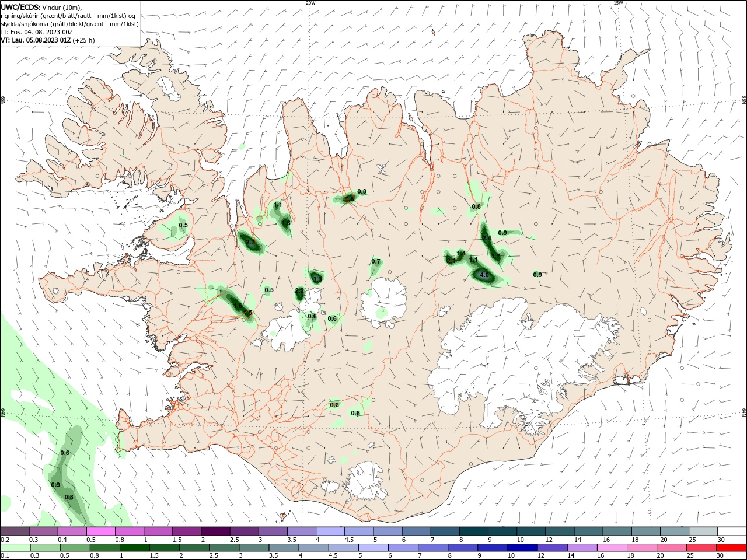Viewport: 747px width, 560px height.
Task: Click the 'VT: Lau. 05.08.2023 01Z (+25 h)' line
Action: click(x=48, y=40)
